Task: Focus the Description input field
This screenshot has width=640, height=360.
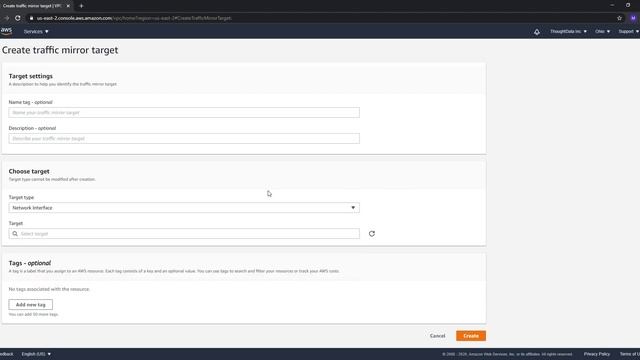Action: pos(184,138)
